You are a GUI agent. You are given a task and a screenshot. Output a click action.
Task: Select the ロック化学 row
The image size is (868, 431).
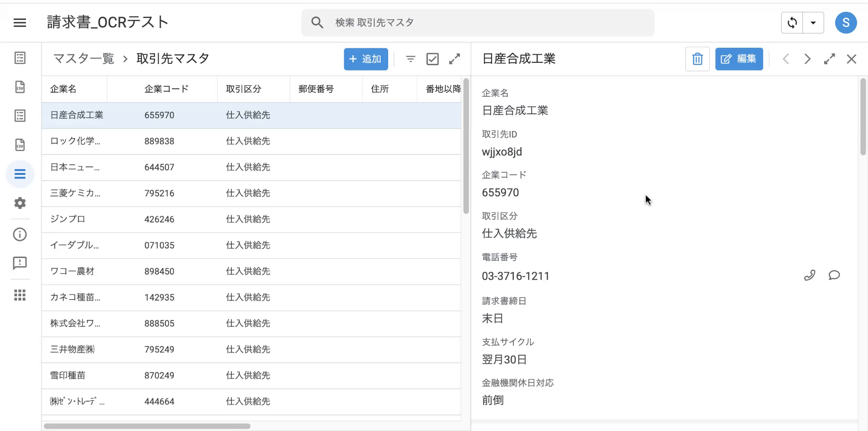pyautogui.click(x=251, y=141)
